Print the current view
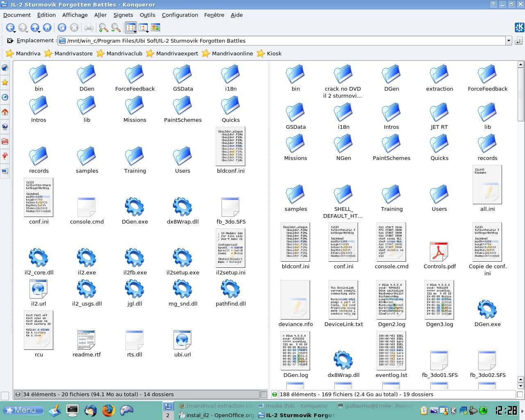Viewport: 525px width, 420px height. point(89,27)
